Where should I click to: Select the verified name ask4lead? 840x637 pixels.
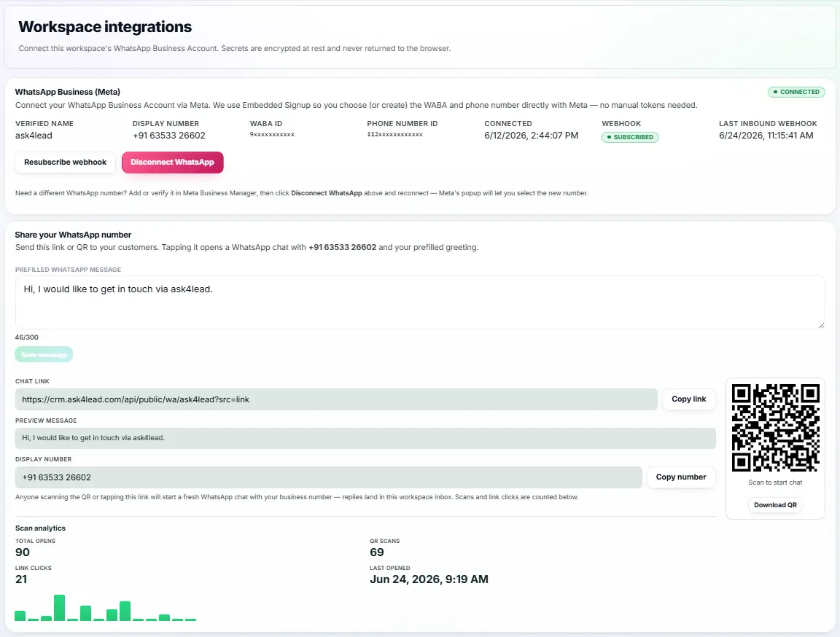[x=34, y=136]
